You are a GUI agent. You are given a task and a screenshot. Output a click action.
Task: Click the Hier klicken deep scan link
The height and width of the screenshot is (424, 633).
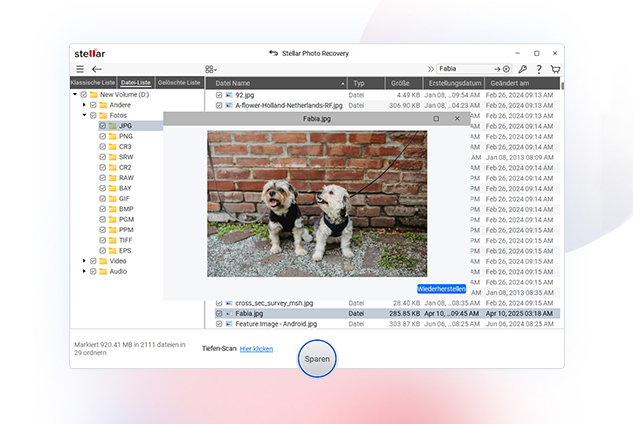(257, 349)
